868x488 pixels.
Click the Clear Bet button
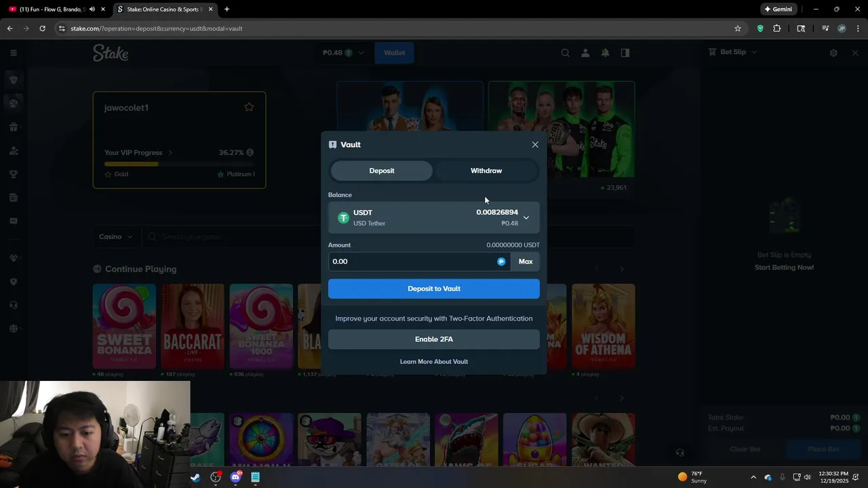(x=745, y=449)
